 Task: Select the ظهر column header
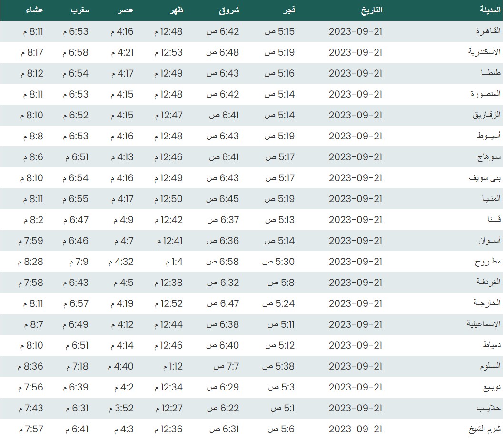[x=175, y=10]
